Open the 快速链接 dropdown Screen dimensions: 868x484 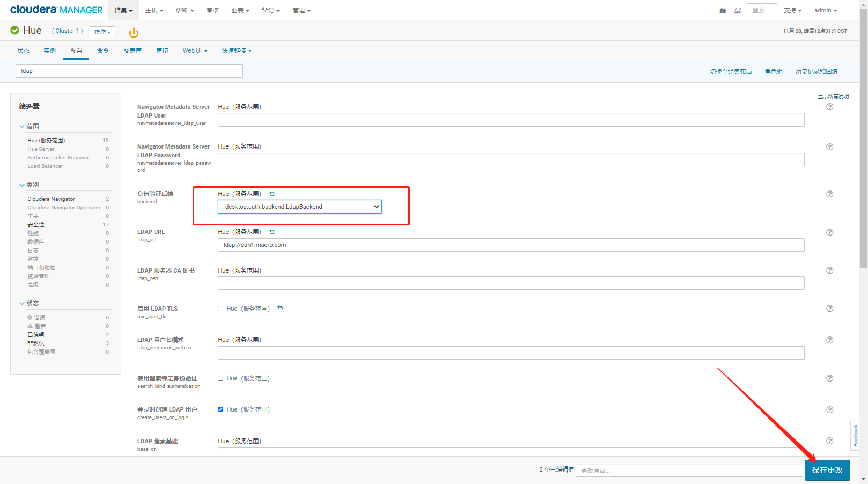(x=237, y=50)
